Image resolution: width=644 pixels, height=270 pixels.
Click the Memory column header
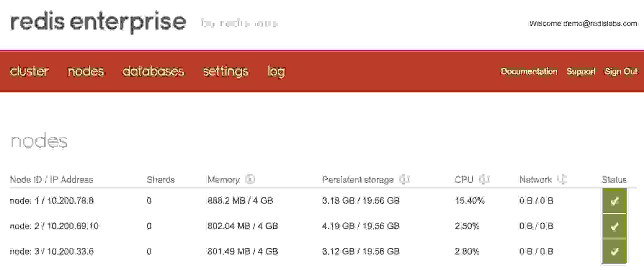[x=223, y=180]
